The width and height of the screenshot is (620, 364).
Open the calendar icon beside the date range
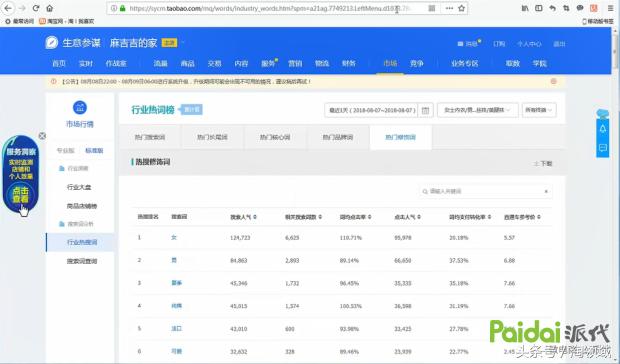click(x=425, y=110)
